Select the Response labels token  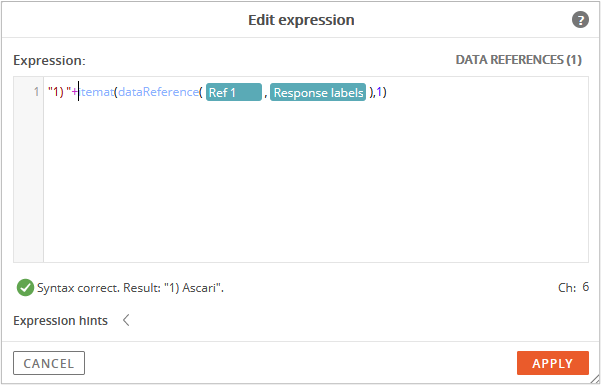coord(318,92)
